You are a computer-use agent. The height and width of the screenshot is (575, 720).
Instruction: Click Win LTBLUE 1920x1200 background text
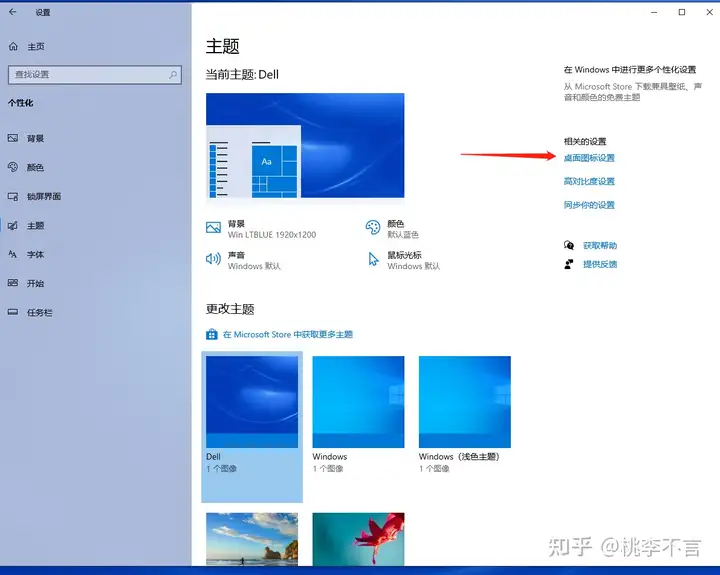[x=272, y=235]
